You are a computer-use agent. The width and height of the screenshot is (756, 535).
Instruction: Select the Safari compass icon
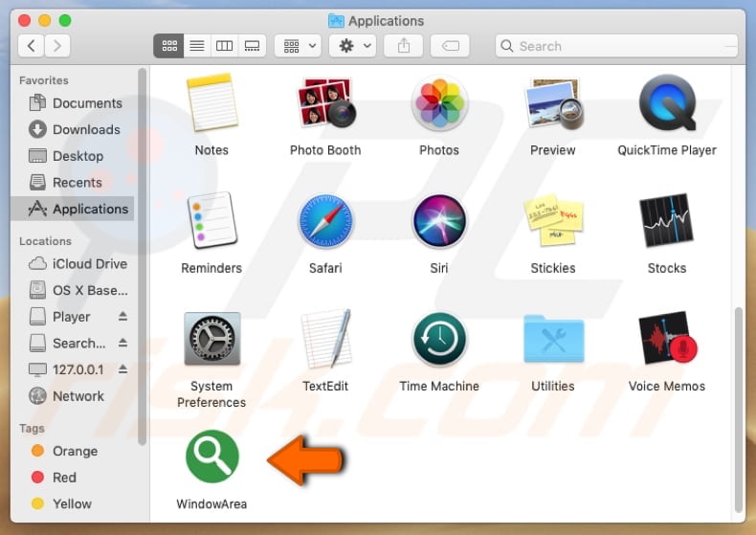pyautogui.click(x=326, y=221)
